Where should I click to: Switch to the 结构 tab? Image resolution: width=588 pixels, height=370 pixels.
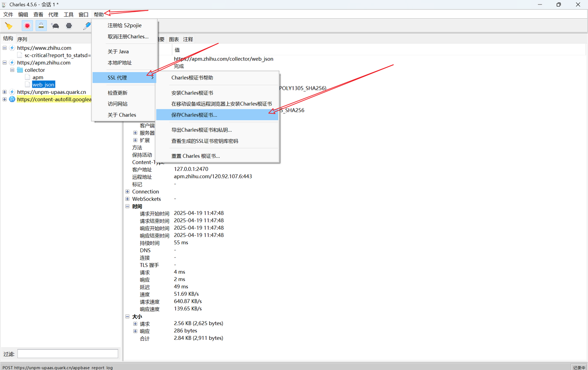(8, 38)
